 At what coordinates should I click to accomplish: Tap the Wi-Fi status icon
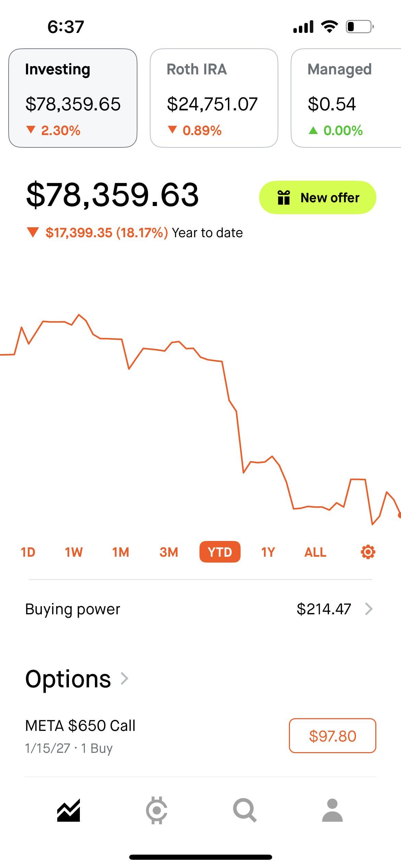(329, 27)
